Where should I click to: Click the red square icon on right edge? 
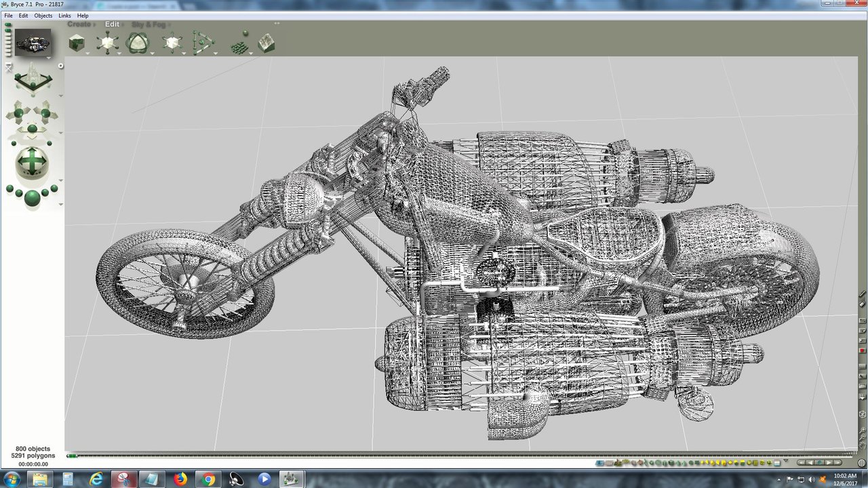pos(863,350)
